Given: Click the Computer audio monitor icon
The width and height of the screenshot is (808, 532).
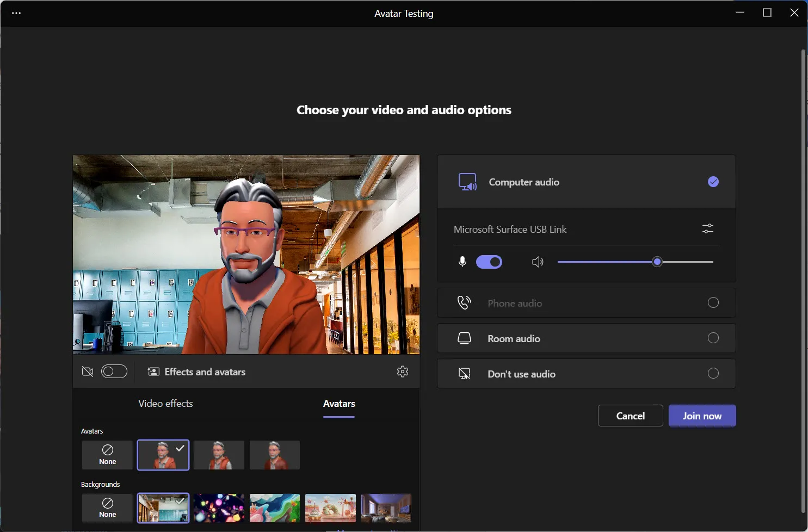Looking at the screenshot, I should point(468,182).
